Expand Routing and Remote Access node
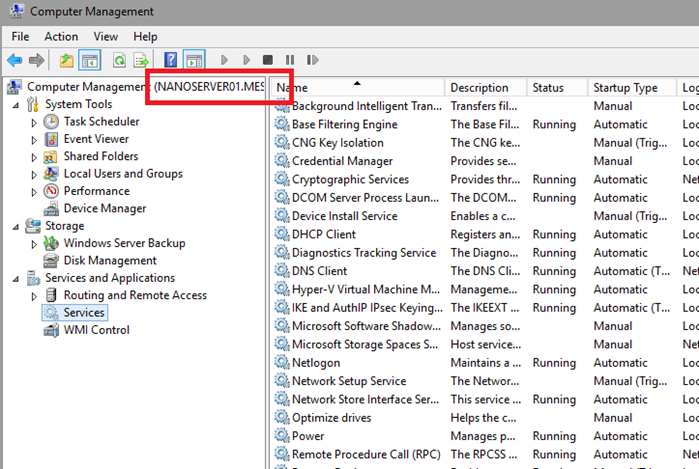 [x=34, y=296]
